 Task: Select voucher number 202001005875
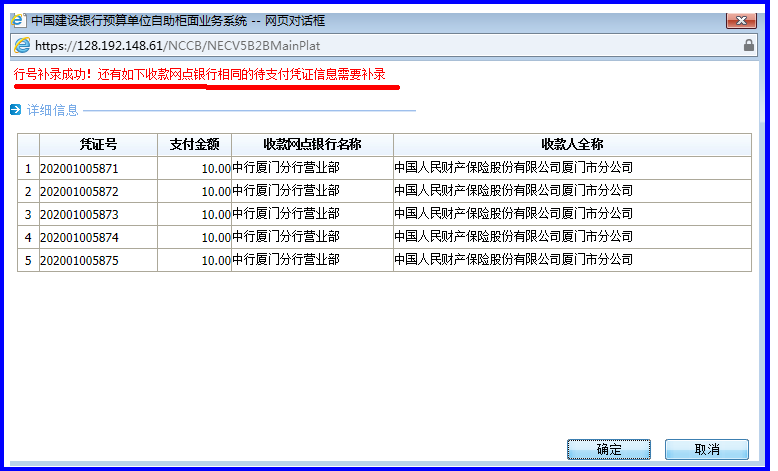pyautogui.click(x=79, y=260)
